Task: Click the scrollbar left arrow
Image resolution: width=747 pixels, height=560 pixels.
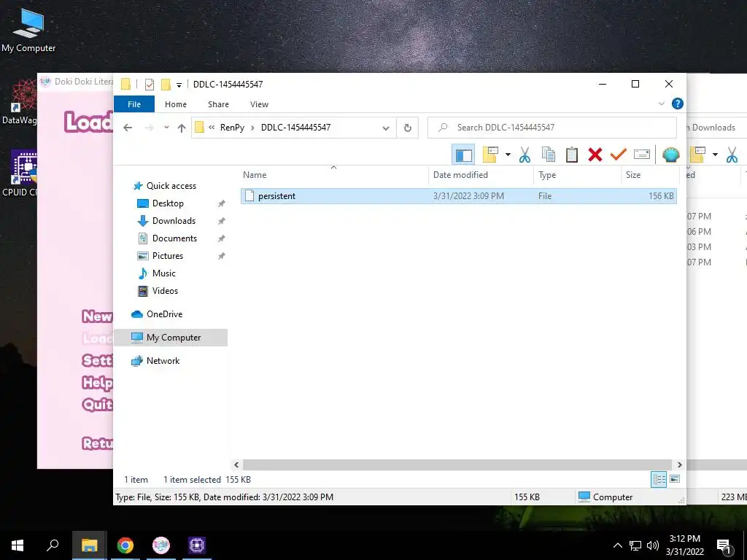Action: pos(236,464)
